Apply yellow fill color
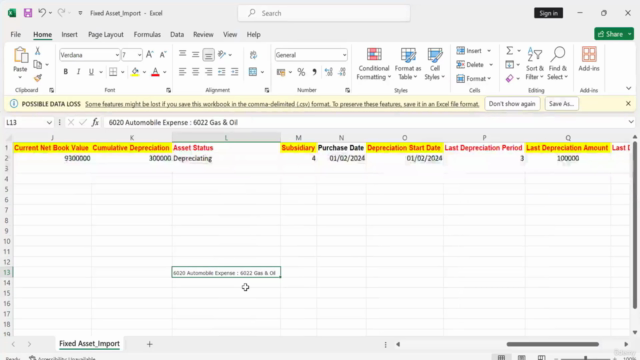 (135, 72)
